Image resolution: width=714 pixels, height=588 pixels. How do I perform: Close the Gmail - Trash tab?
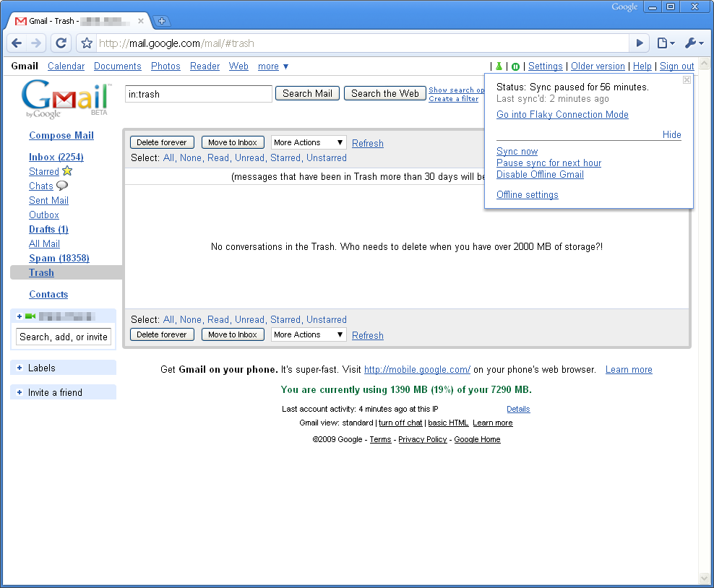coord(141,21)
